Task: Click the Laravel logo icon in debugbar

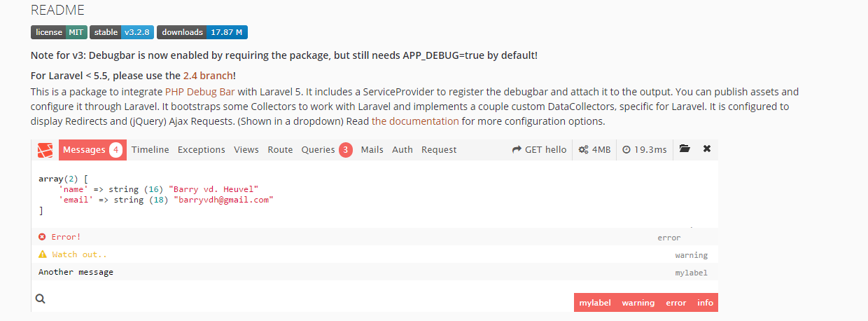Action: [x=45, y=150]
